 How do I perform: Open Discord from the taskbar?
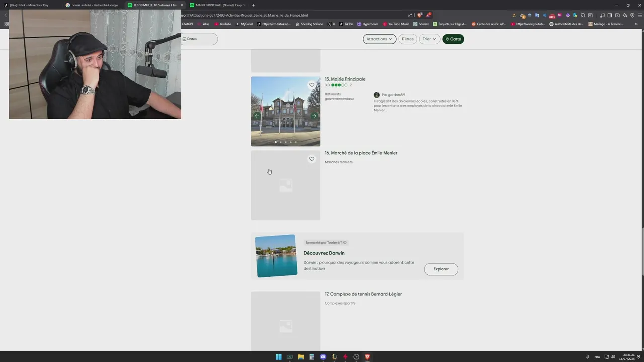click(x=323, y=357)
